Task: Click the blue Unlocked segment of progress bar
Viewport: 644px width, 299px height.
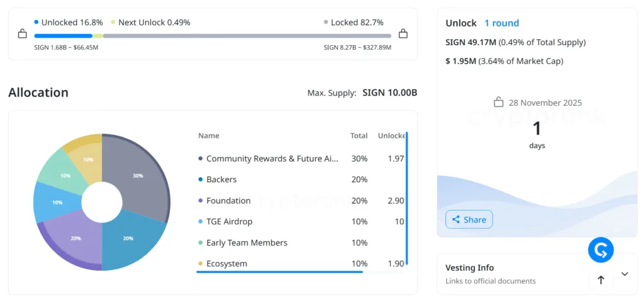Action: [x=64, y=36]
